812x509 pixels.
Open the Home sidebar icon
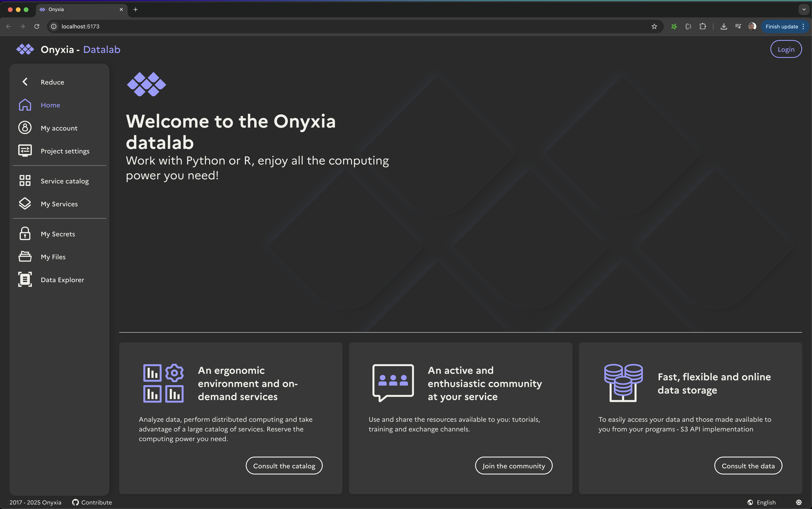coord(25,105)
